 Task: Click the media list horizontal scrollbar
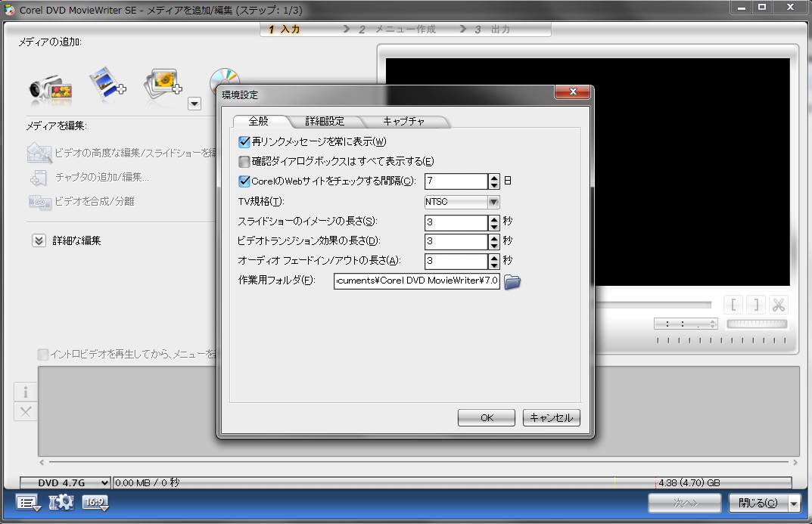coord(418,462)
